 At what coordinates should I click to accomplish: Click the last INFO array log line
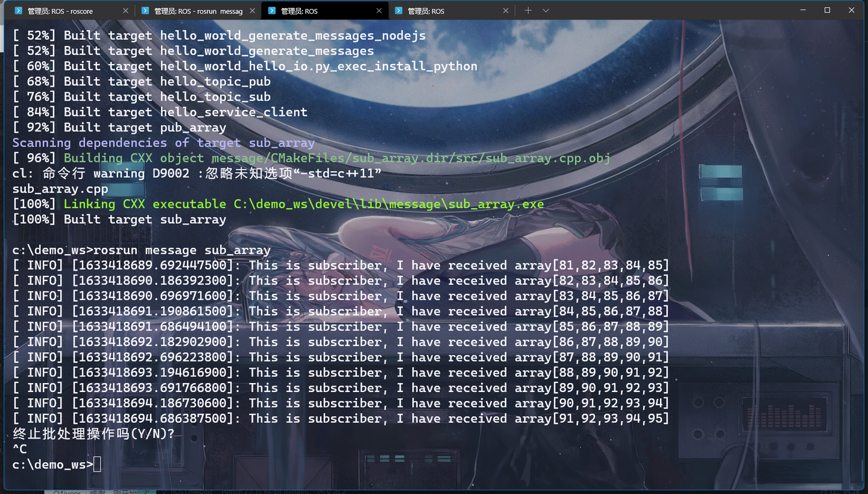[338, 418]
